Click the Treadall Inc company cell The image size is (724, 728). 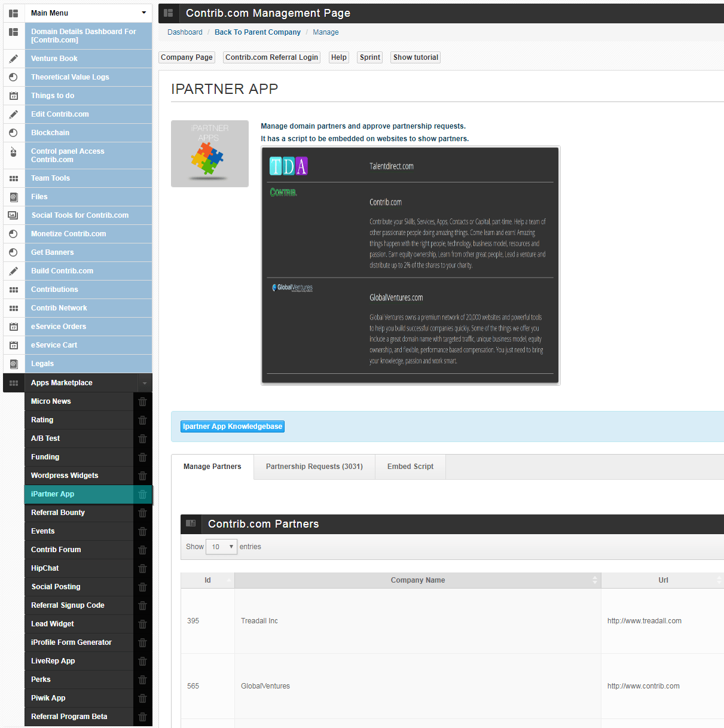click(418, 621)
